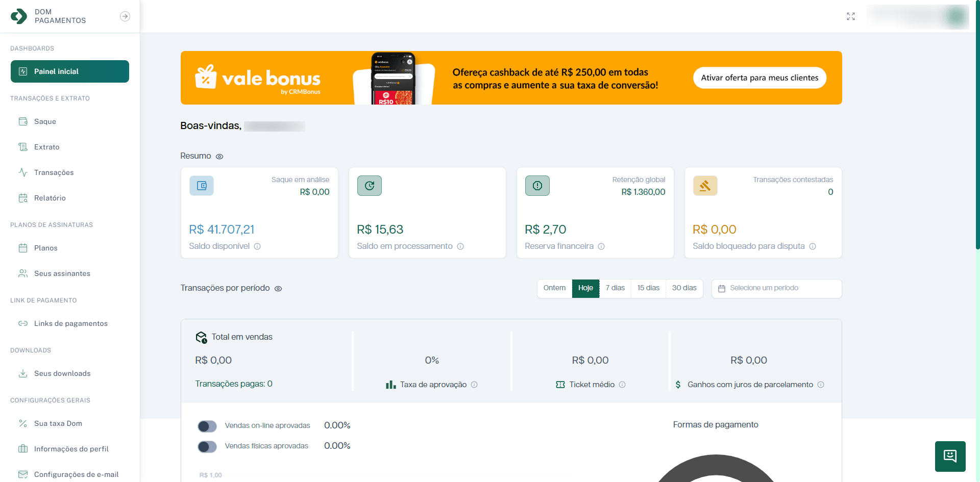
Task: Open the Relatório section
Action: click(51, 198)
